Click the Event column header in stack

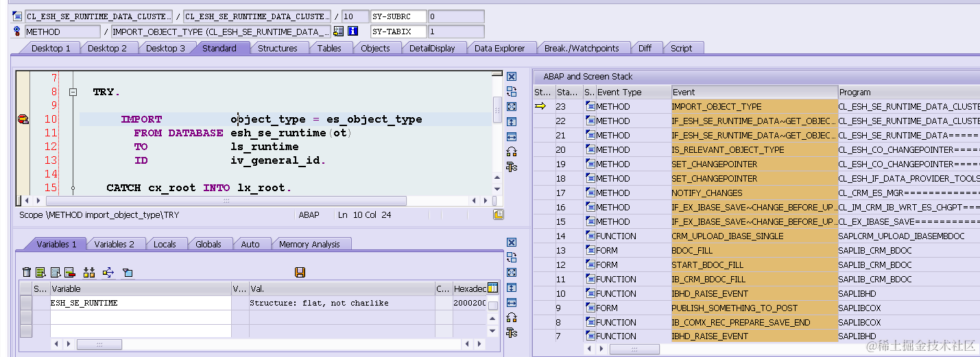[x=754, y=92]
